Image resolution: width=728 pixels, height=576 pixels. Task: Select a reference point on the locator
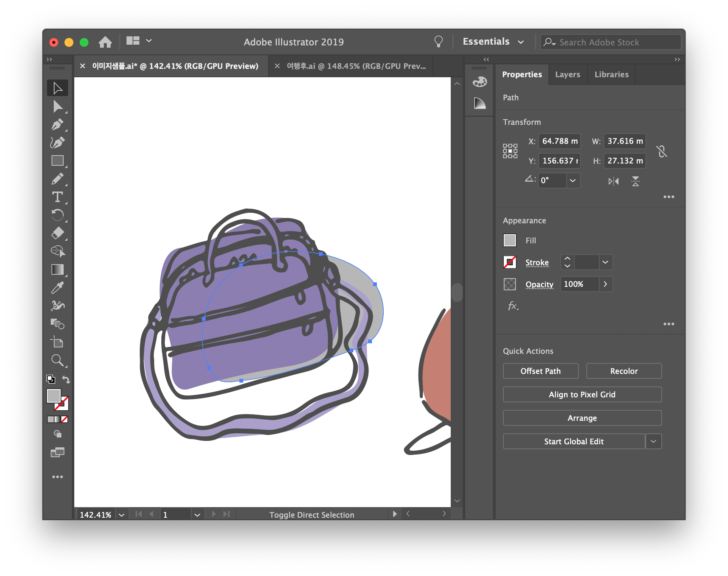[x=510, y=151]
